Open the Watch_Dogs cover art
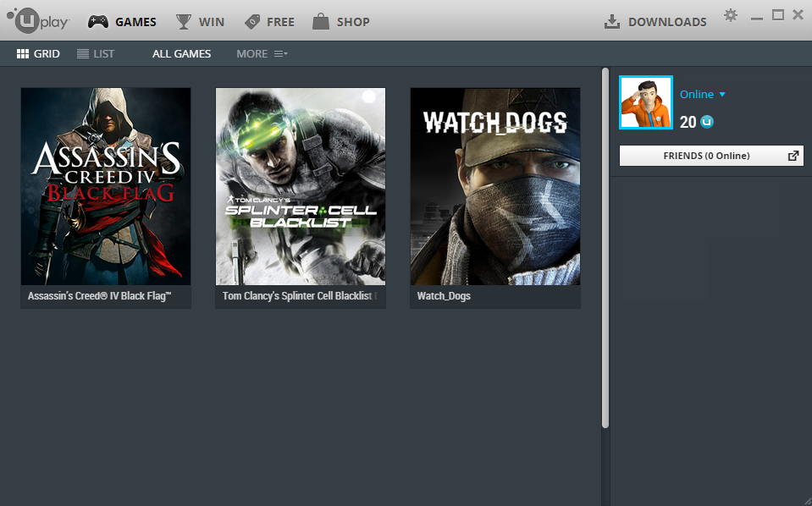Screen dimensions: 812x506 pyautogui.click(x=495, y=186)
